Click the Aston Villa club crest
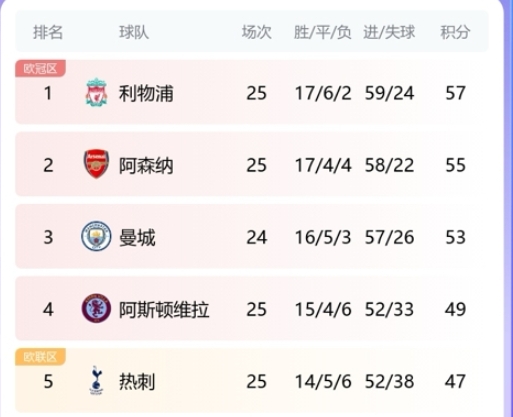The width and height of the screenshot is (513, 417). pos(96,308)
